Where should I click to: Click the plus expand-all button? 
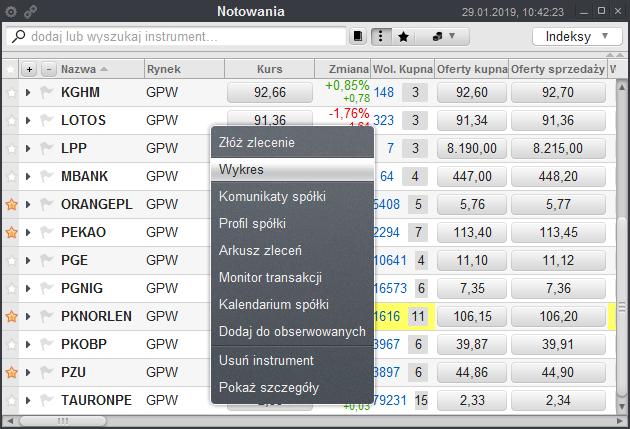coord(29,69)
